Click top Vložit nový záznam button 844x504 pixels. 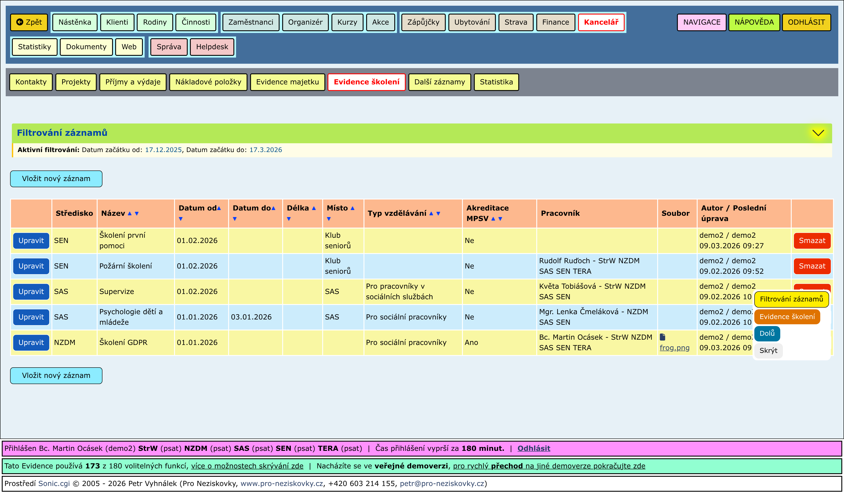tap(56, 179)
